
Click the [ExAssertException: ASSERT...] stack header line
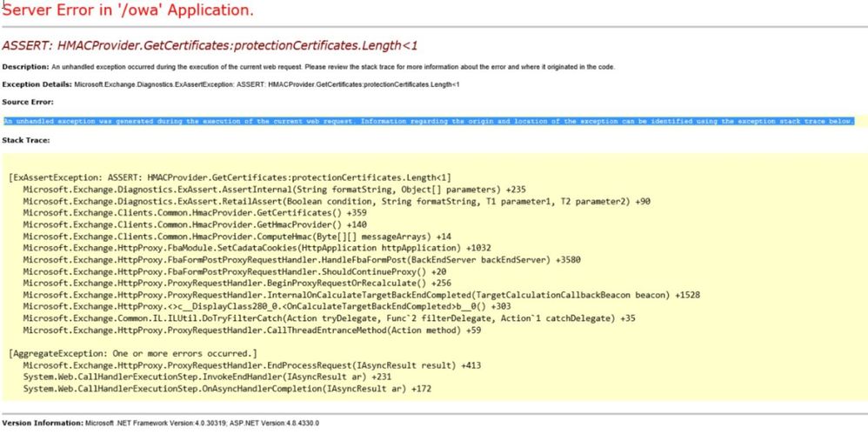click(230, 177)
